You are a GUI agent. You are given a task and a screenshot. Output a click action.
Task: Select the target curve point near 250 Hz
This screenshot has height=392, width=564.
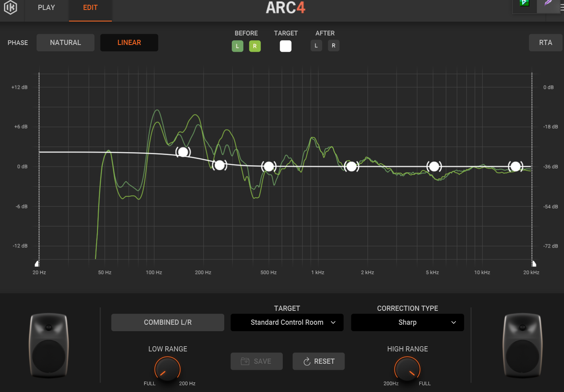219,165
